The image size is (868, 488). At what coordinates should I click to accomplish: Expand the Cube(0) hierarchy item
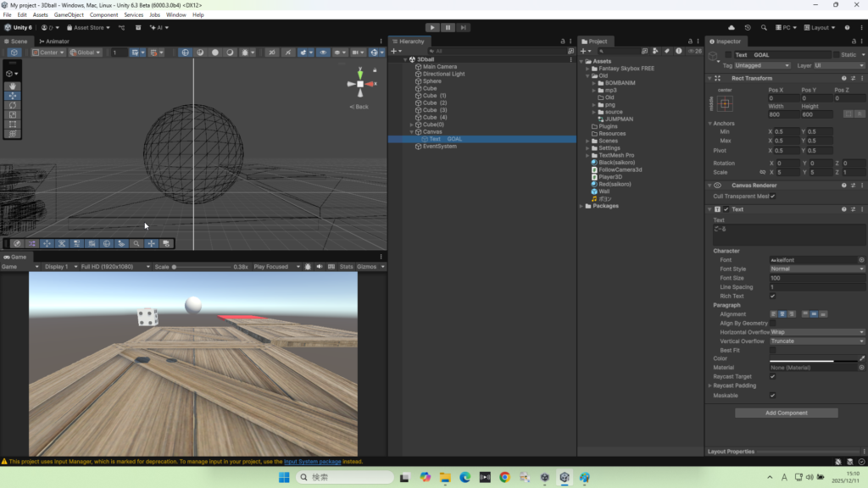(x=412, y=125)
